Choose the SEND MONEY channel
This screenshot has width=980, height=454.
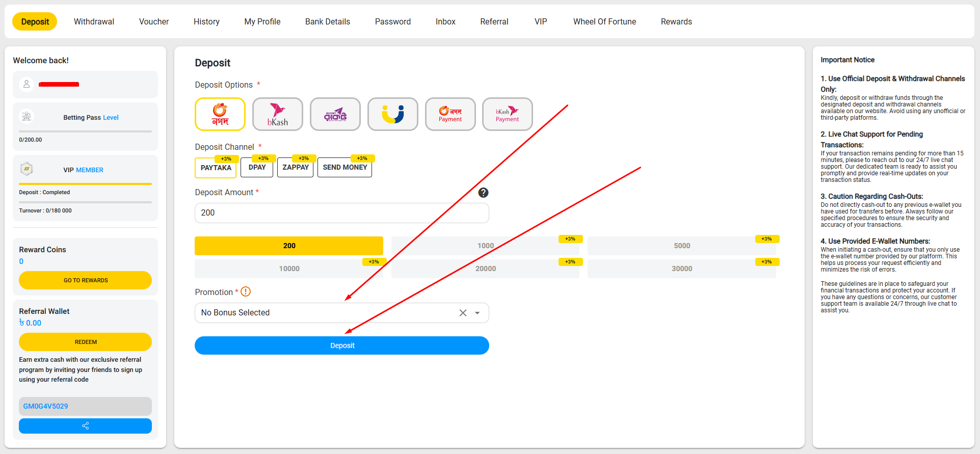(345, 167)
